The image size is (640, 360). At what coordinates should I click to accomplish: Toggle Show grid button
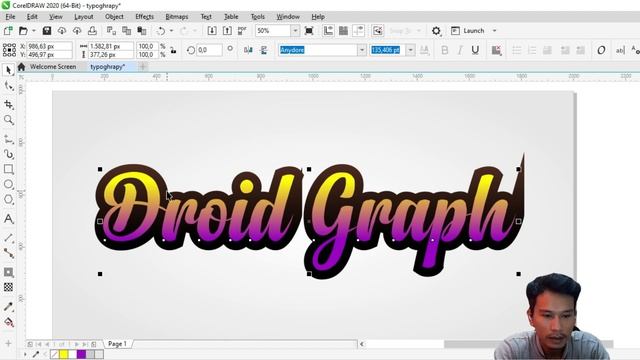pos(344,31)
